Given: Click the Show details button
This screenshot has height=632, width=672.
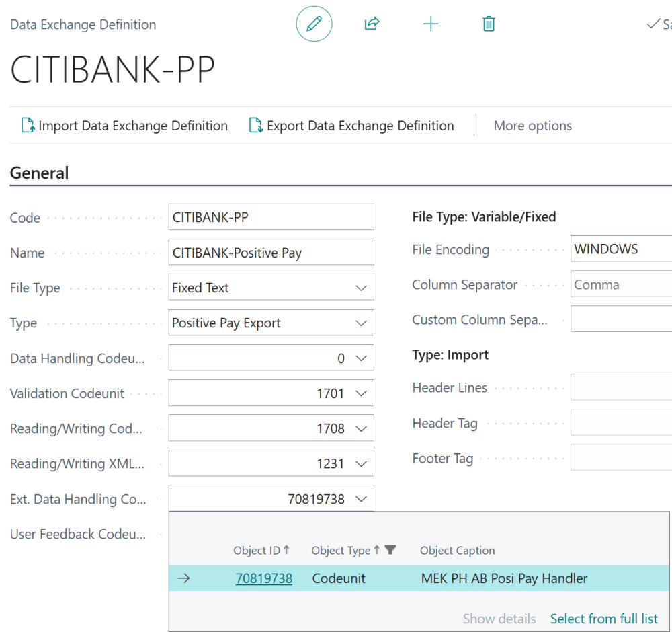Looking at the screenshot, I should click(499, 619).
